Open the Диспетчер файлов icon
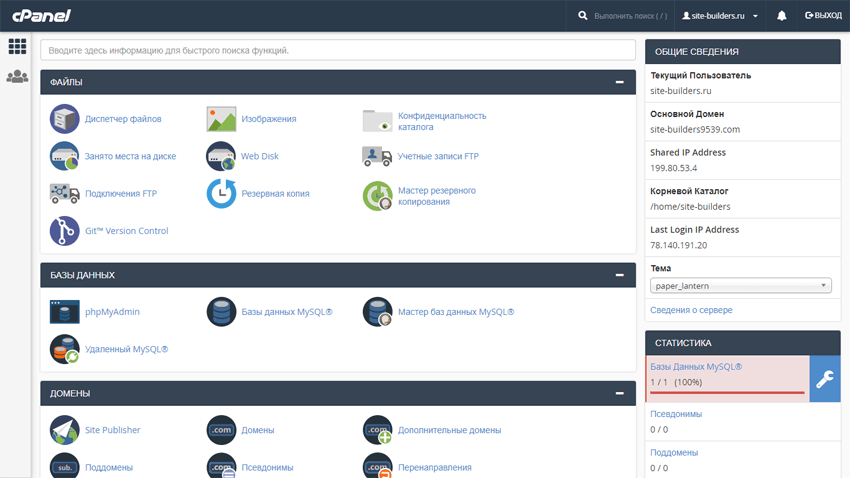This screenshot has height=478, width=850. click(x=65, y=119)
